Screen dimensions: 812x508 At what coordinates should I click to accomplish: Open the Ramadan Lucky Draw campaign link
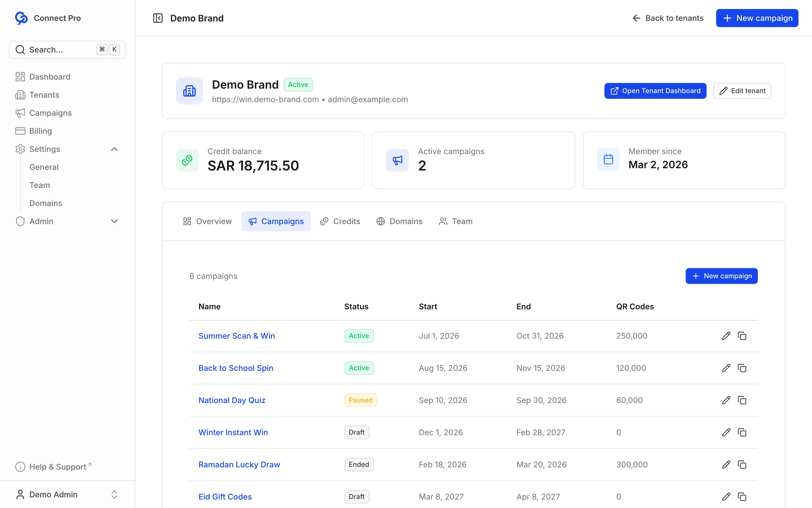[239, 464]
